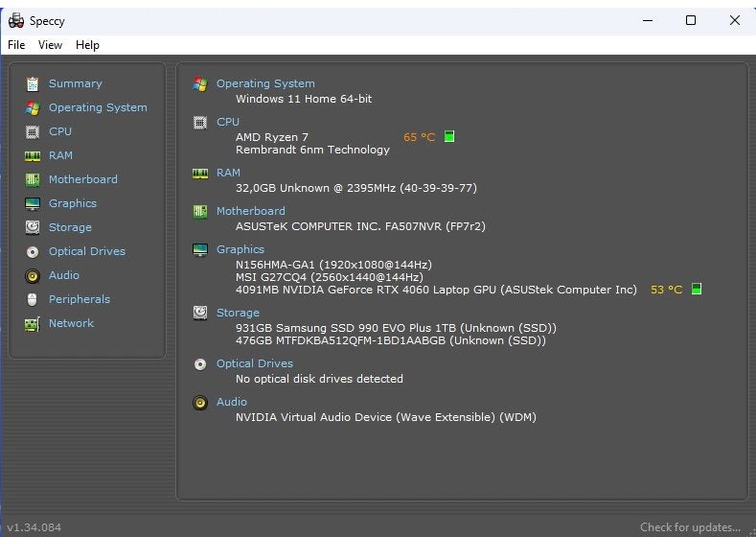Click the 65 °C CPU temperature value
The image size is (756, 537).
point(419,137)
